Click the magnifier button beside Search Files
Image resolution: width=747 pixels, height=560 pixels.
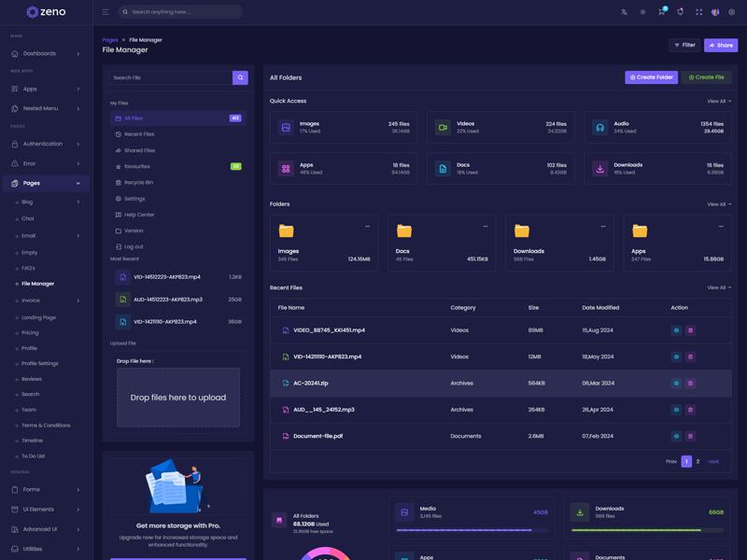[240, 77]
